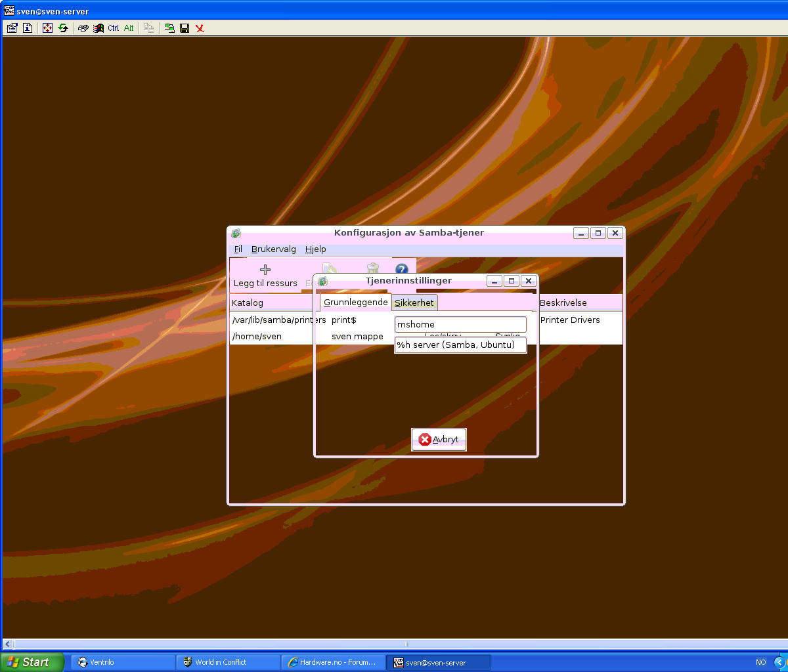Image resolution: width=788 pixels, height=672 pixels.
Task: Click the blue help question mark icon
Action: (402, 270)
